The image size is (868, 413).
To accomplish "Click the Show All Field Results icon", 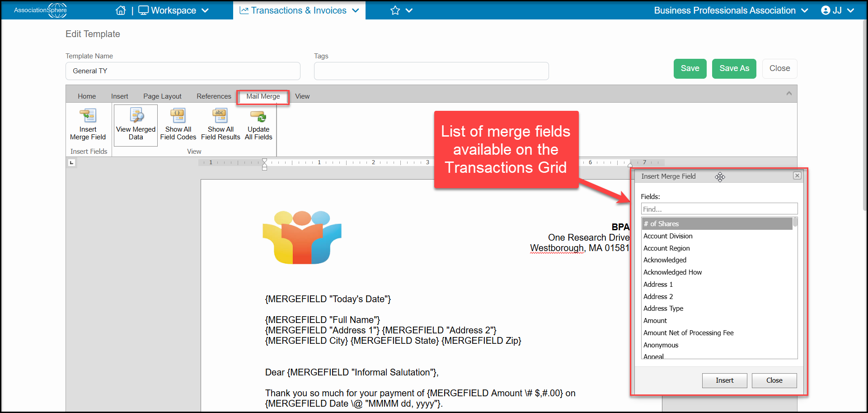I will click(221, 116).
